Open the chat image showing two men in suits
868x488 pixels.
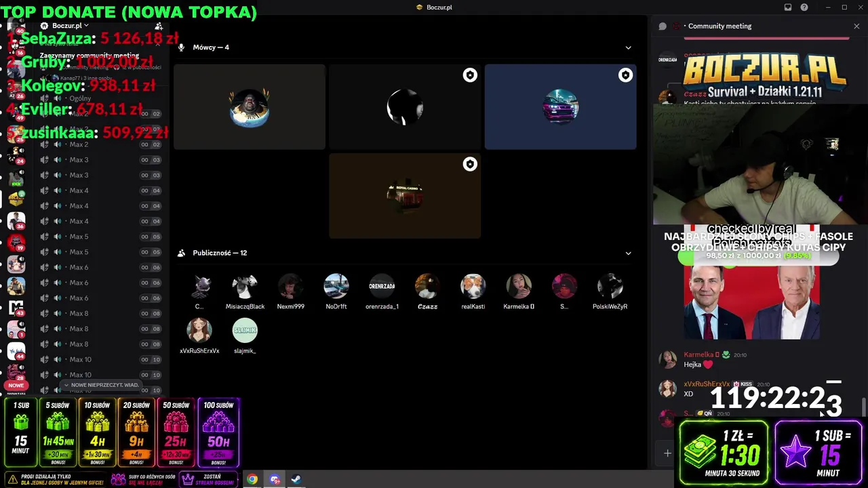tap(751, 302)
